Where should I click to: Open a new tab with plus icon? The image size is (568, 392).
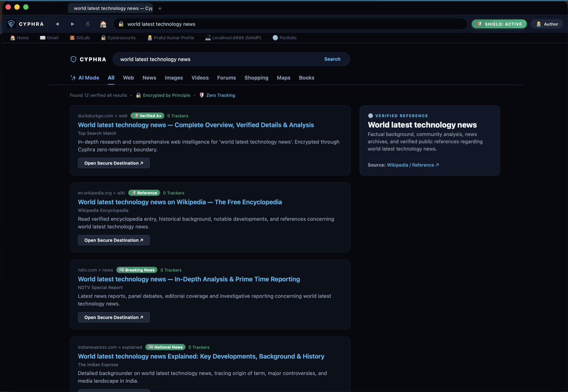[160, 8]
